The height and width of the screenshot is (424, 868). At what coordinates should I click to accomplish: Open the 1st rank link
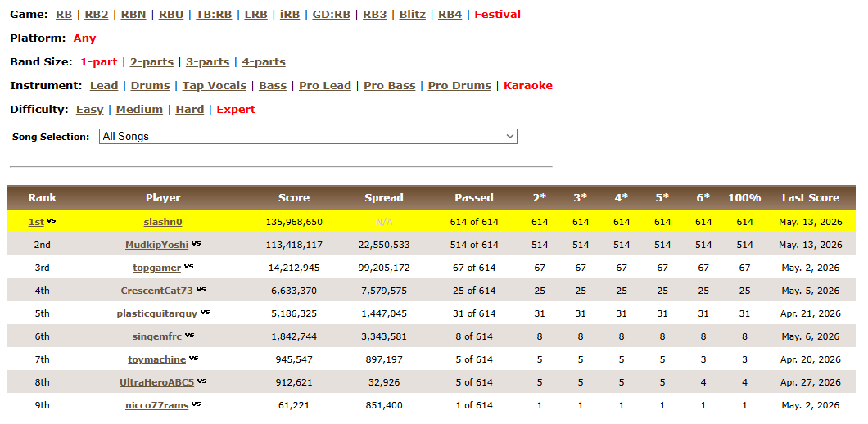(x=36, y=222)
